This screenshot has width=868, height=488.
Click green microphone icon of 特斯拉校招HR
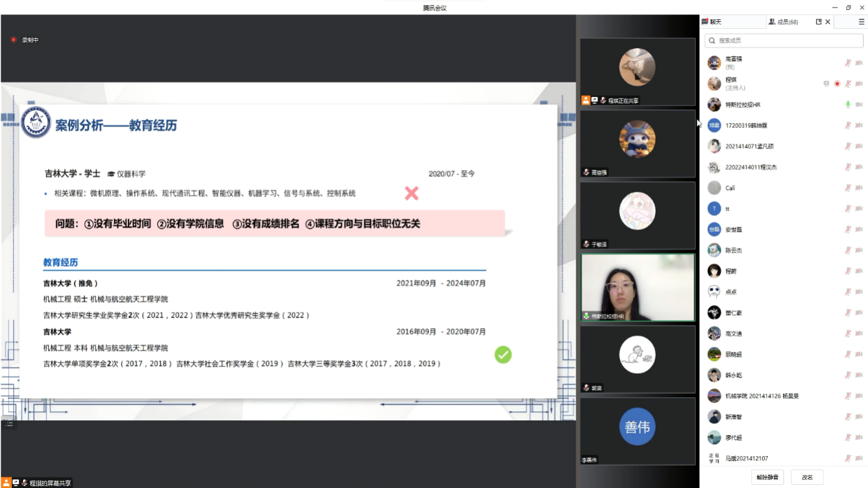(848, 105)
